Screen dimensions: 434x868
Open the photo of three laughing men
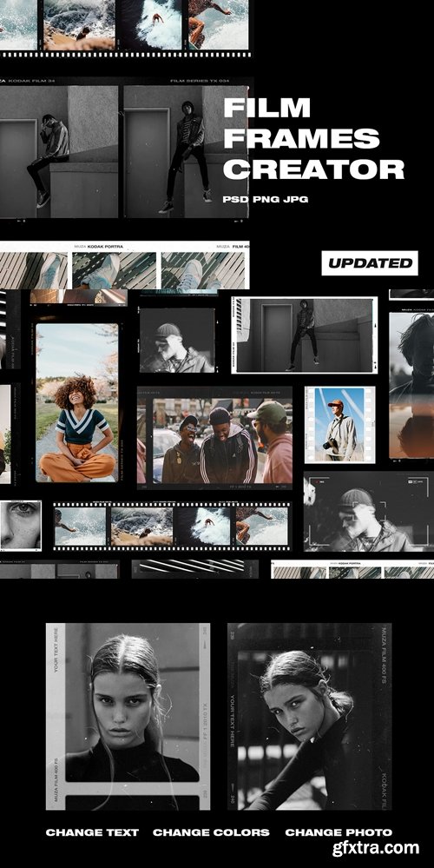[215, 438]
